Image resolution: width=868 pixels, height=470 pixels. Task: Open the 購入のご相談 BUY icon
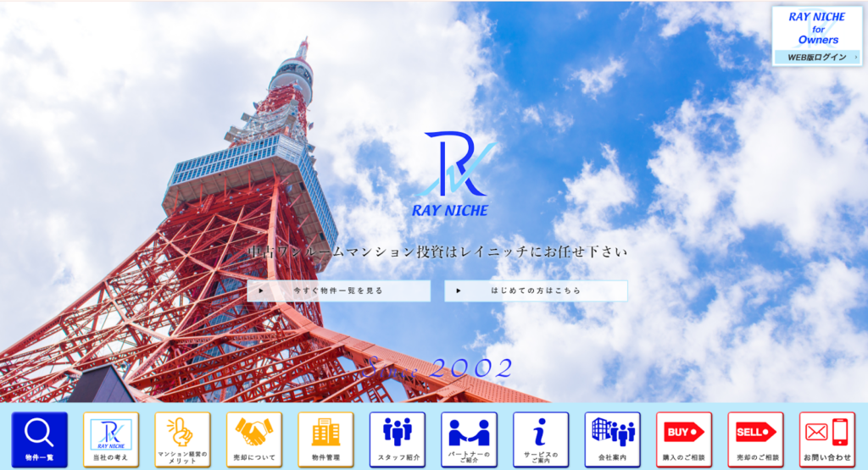pos(684,440)
